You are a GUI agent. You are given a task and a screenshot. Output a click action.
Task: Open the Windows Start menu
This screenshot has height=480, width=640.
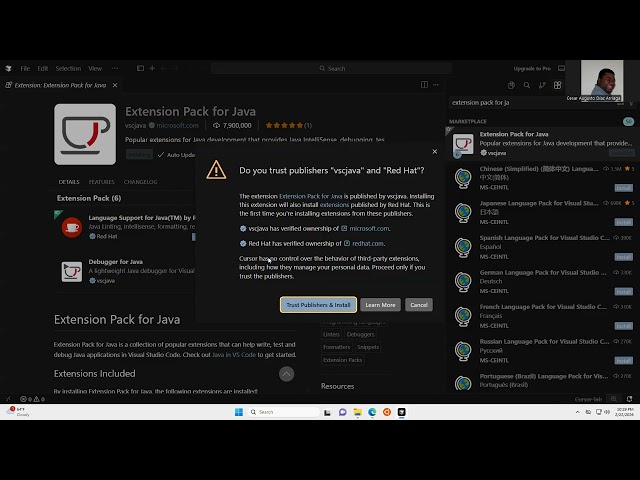239,412
